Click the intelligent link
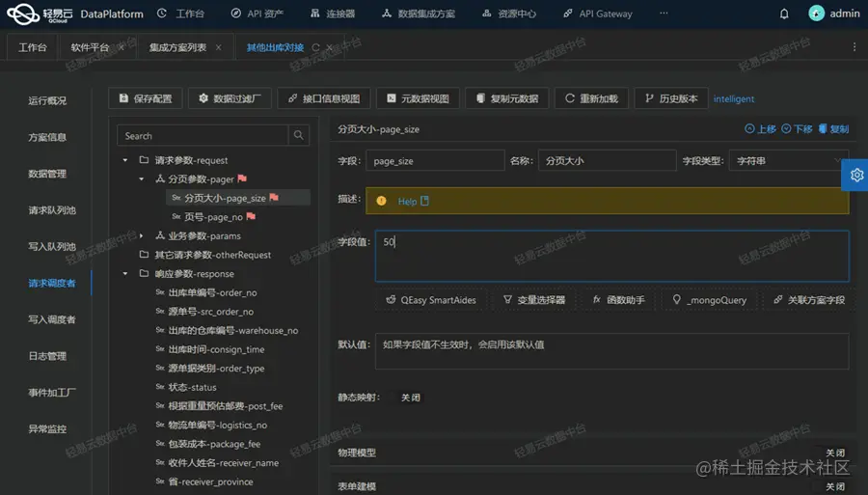 [734, 99]
